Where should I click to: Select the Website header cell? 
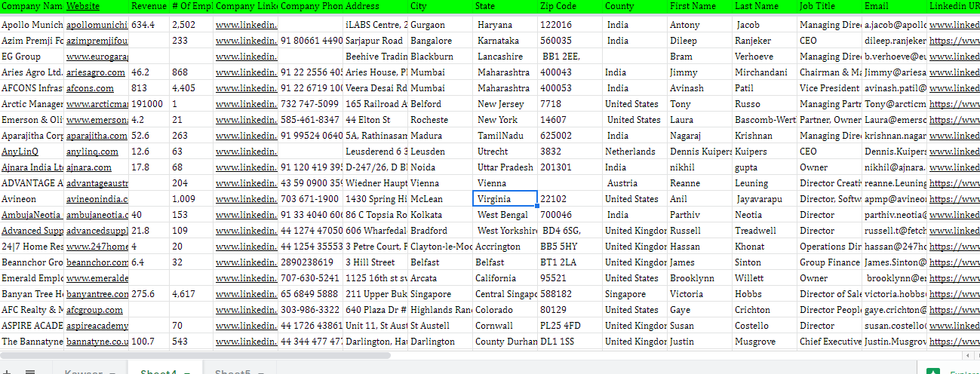(x=96, y=6)
